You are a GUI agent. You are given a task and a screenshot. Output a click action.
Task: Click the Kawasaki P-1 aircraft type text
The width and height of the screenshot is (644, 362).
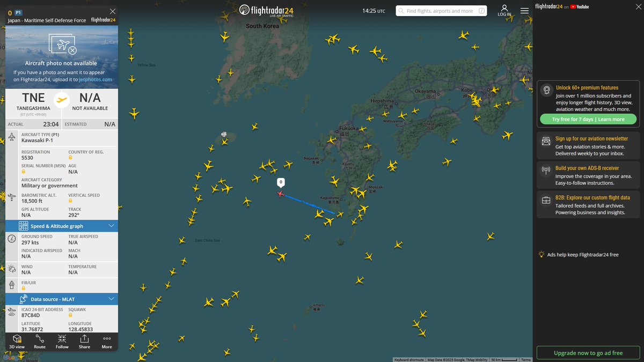pos(38,141)
